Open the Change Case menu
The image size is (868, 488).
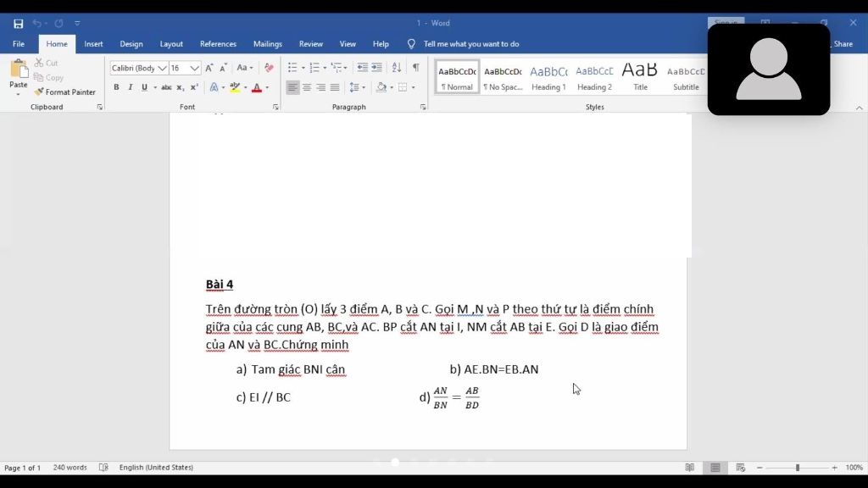pyautogui.click(x=245, y=68)
